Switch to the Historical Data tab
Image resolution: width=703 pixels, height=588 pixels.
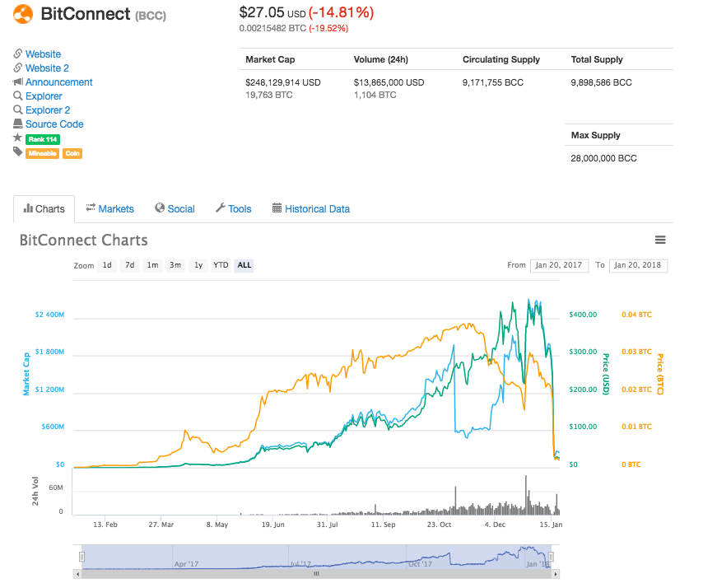[x=311, y=208]
